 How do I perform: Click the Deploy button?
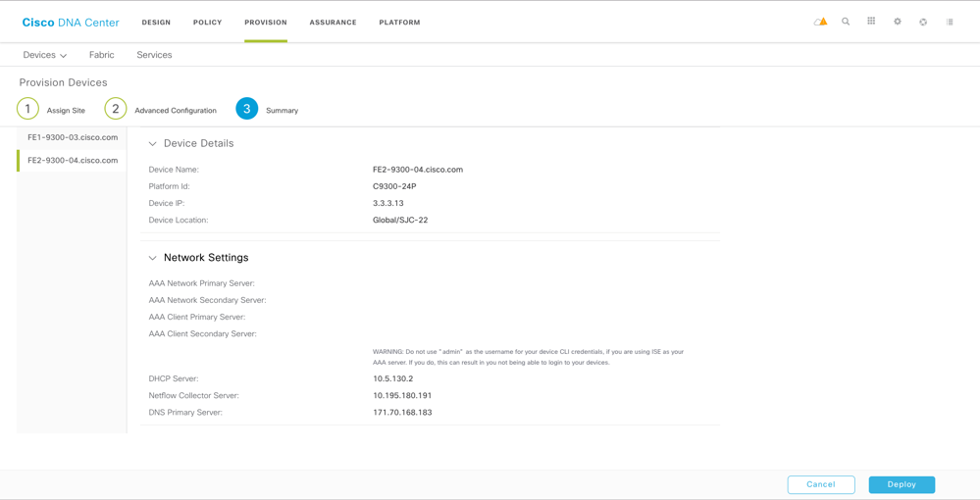(x=902, y=484)
